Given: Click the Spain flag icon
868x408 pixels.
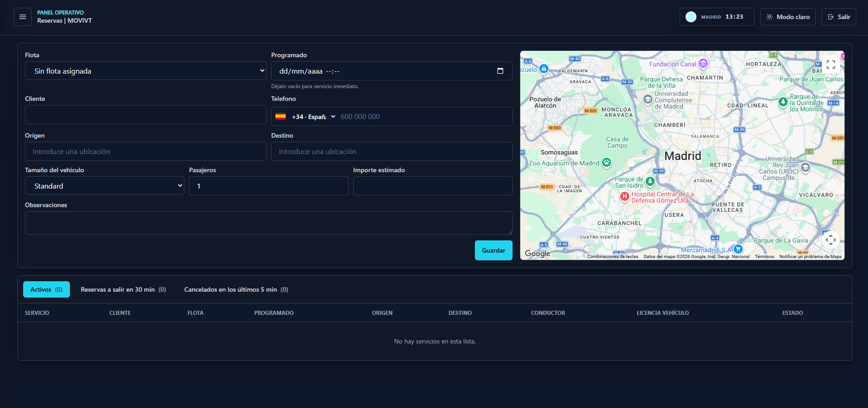Looking at the screenshot, I should click(x=281, y=116).
